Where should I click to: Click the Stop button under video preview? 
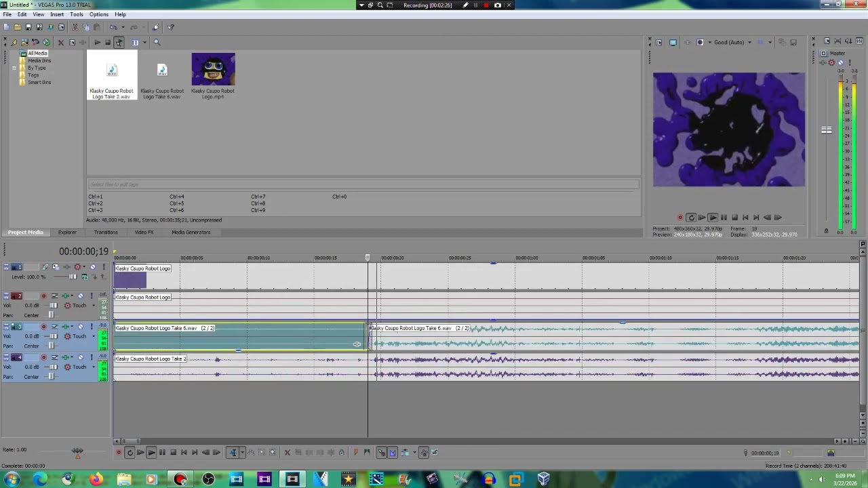tap(734, 218)
